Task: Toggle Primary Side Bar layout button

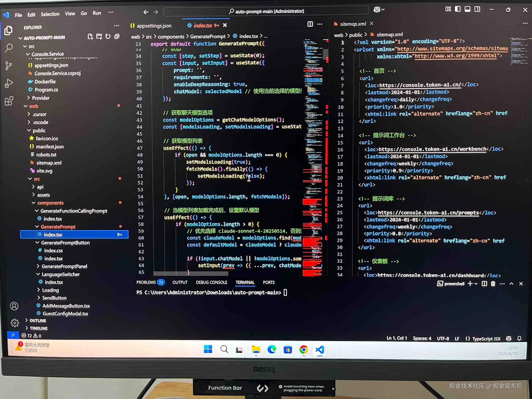Action: 457,9
